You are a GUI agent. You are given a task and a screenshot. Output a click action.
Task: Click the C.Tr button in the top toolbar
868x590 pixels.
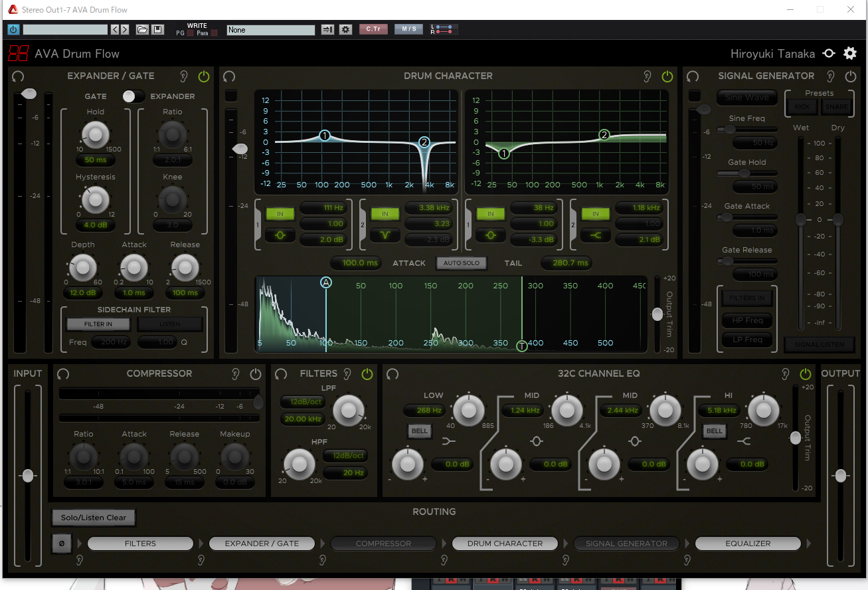[x=373, y=29]
